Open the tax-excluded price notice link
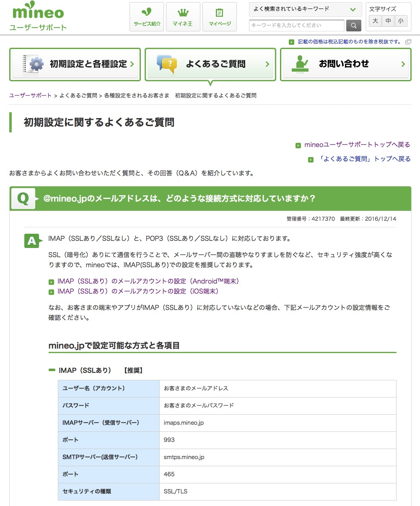Screen dimensions: 420x506 coord(349,42)
